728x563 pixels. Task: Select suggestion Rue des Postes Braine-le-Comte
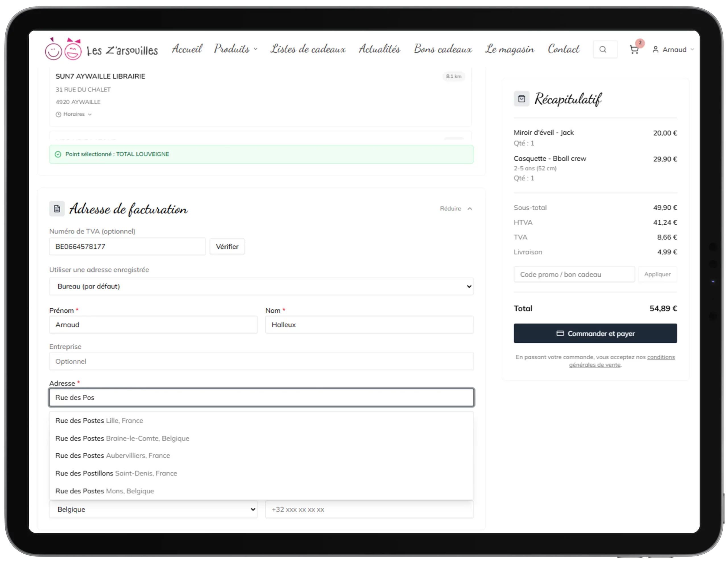pos(261,439)
